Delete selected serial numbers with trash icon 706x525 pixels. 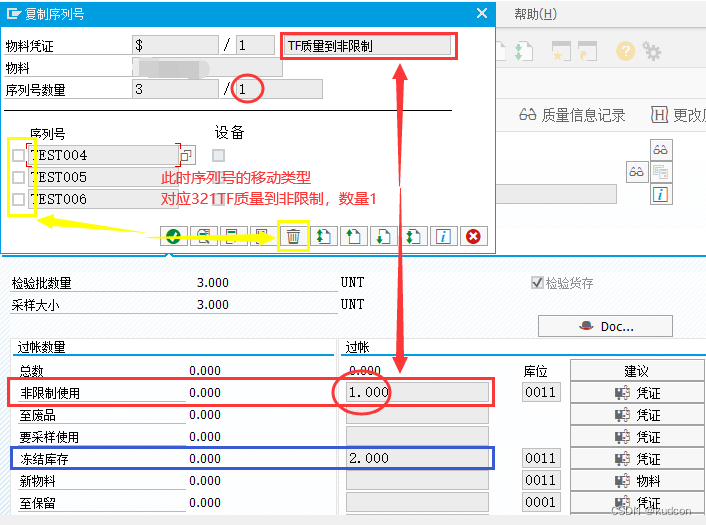[293, 236]
